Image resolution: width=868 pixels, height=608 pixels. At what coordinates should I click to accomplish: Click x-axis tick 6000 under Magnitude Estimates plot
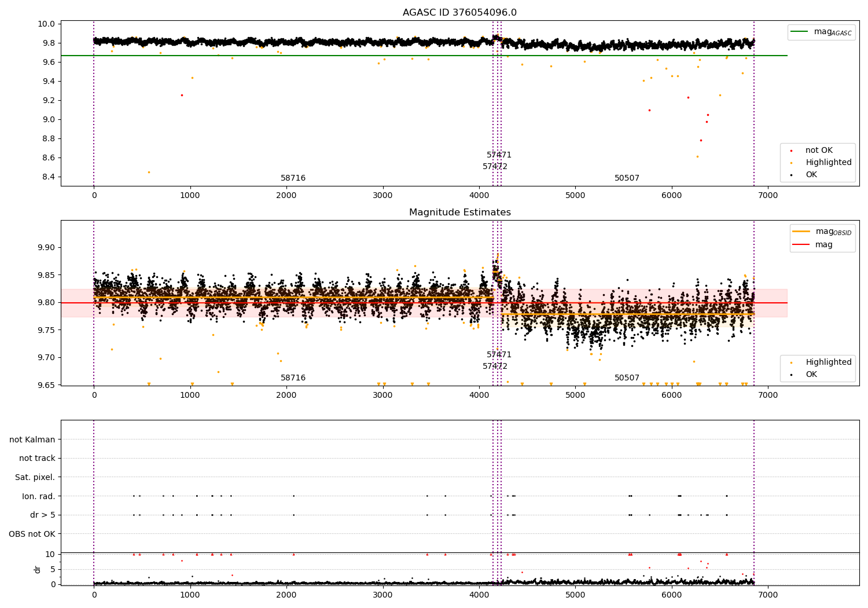[671, 395]
